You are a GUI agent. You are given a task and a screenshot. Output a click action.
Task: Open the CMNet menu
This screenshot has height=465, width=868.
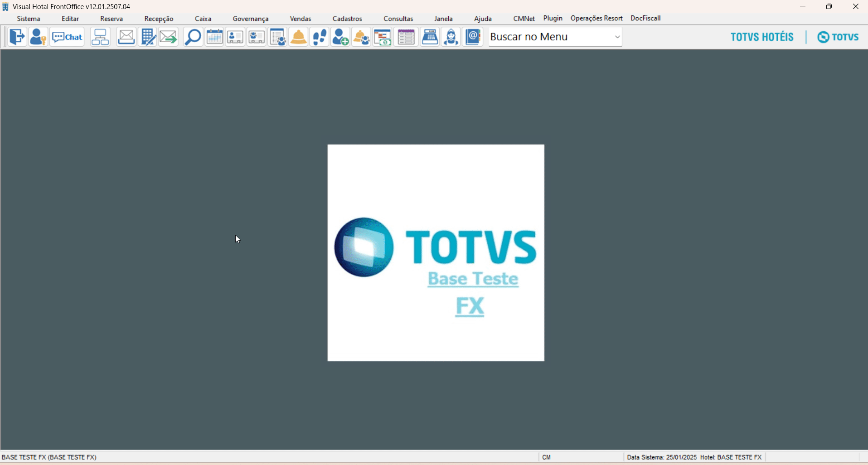pos(524,19)
